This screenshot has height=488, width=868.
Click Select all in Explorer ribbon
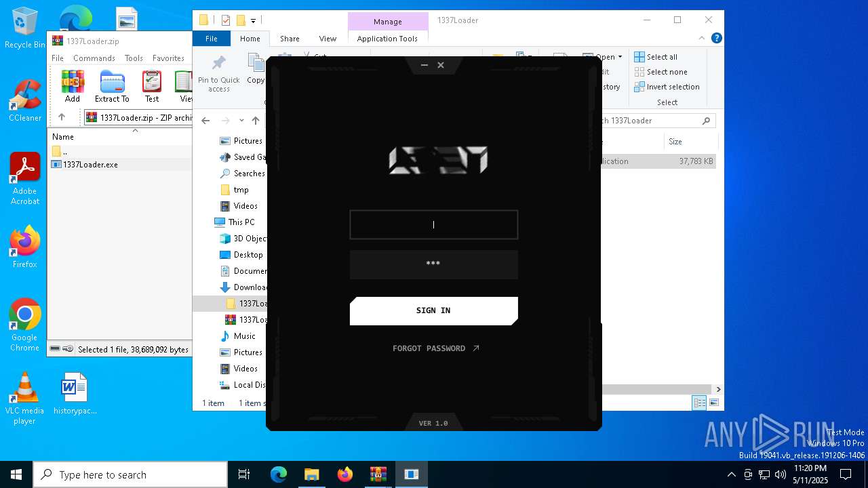click(x=656, y=57)
